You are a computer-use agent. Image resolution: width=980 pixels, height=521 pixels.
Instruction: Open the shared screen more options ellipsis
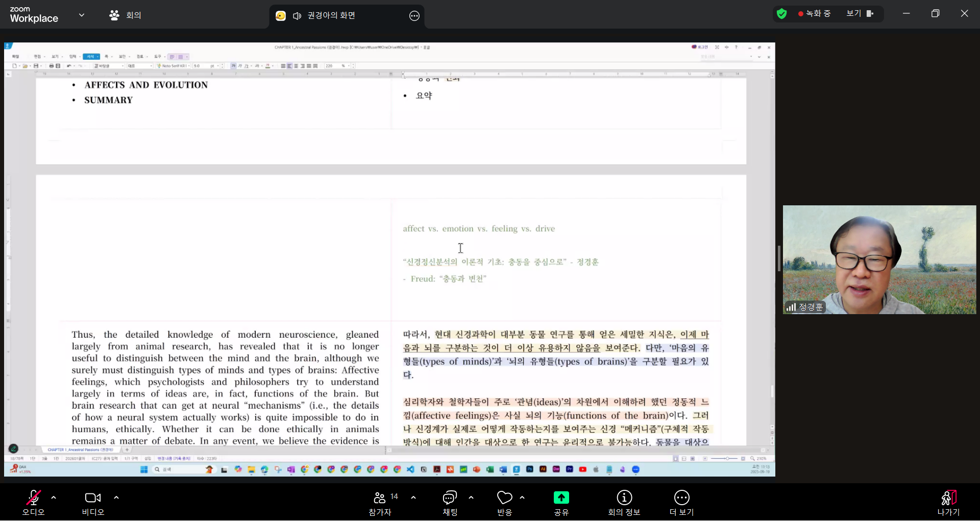(414, 16)
